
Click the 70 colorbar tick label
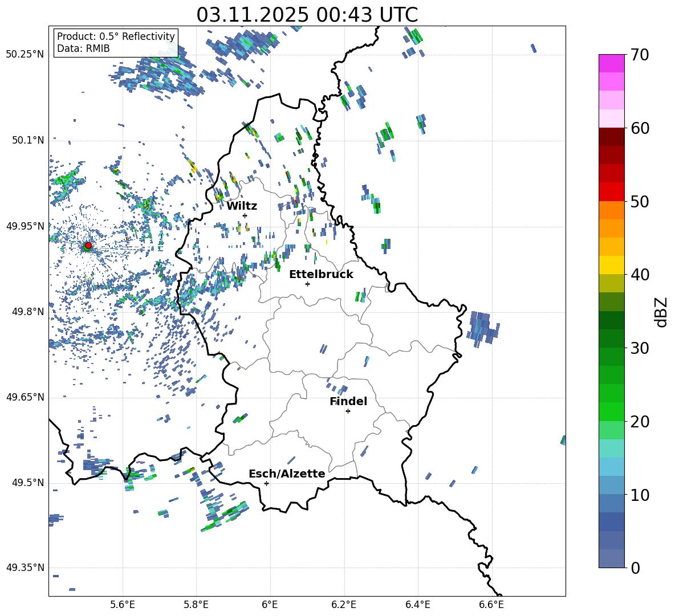pos(640,55)
